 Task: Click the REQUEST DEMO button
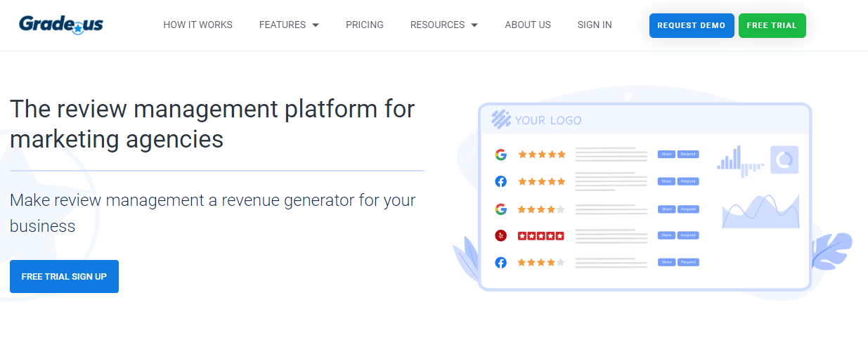click(692, 25)
